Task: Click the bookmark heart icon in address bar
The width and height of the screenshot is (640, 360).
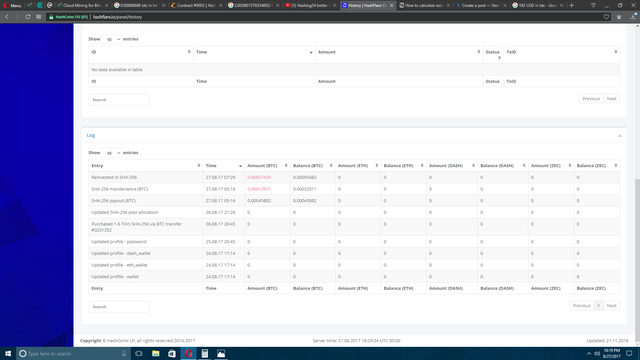Action: (x=606, y=17)
